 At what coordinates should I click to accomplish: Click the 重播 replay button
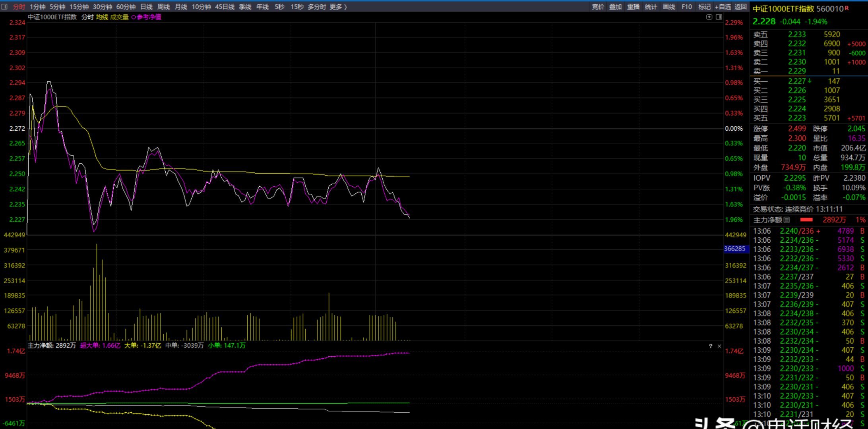(x=634, y=7)
